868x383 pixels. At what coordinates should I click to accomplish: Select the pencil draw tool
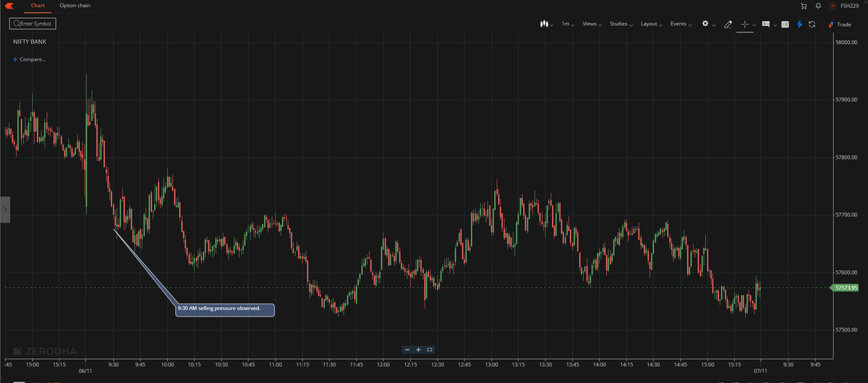coord(728,24)
